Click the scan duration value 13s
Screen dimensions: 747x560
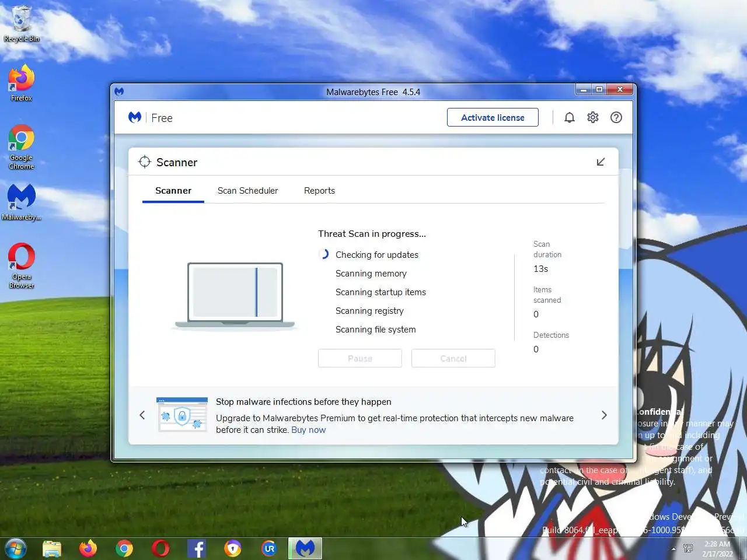(541, 269)
